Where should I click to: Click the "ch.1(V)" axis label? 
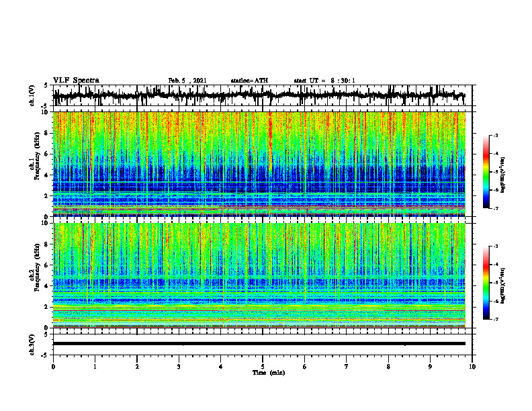point(32,95)
